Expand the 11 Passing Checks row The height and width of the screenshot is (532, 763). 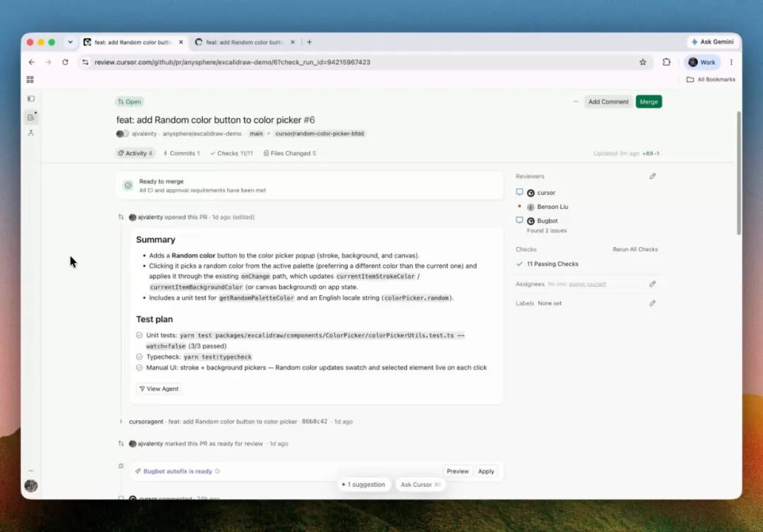click(x=547, y=264)
